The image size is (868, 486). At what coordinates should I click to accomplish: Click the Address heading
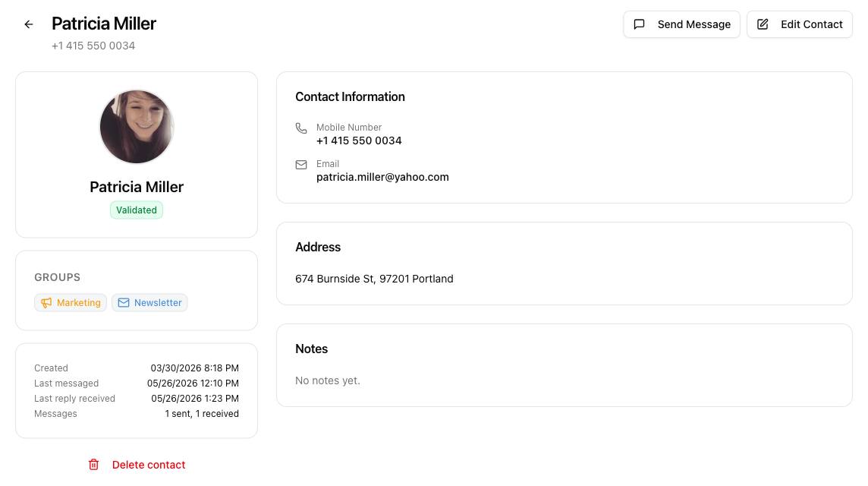pos(318,247)
